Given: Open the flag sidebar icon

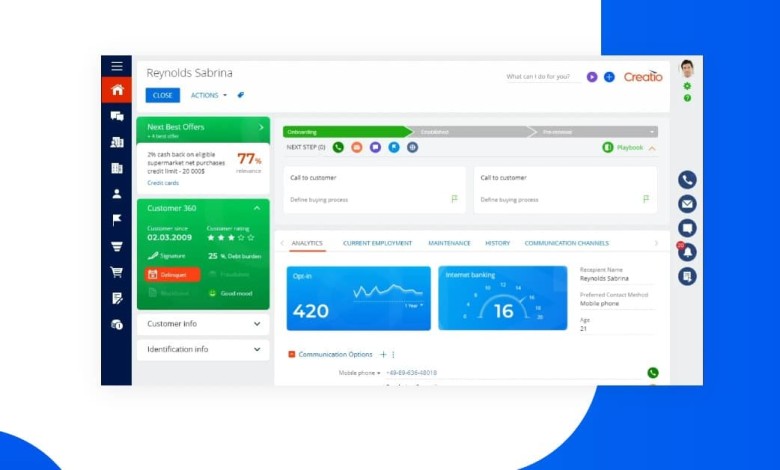Looking at the screenshot, I should pos(117,220).
